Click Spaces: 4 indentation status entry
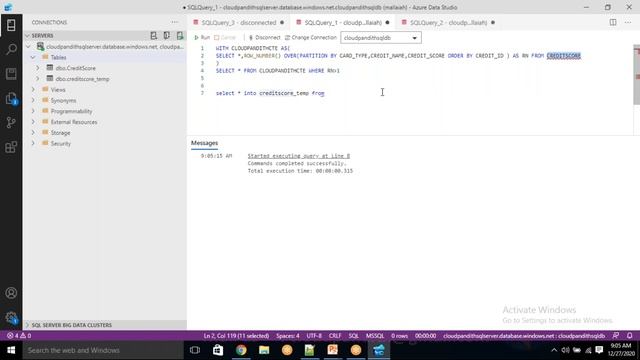Viewport: 640px width, 360px height. (288, 336)
